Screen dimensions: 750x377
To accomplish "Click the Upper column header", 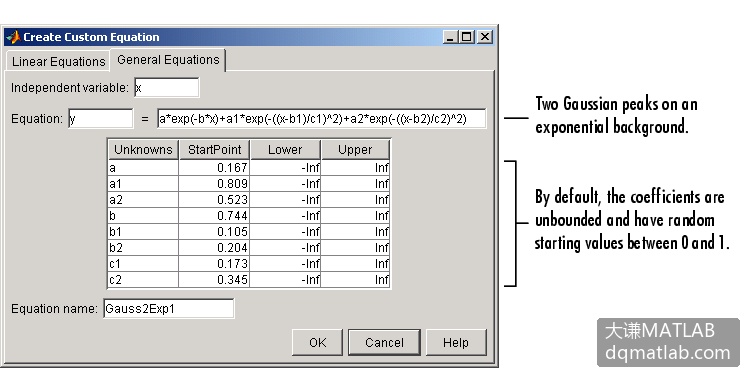I will click(355, 150).
